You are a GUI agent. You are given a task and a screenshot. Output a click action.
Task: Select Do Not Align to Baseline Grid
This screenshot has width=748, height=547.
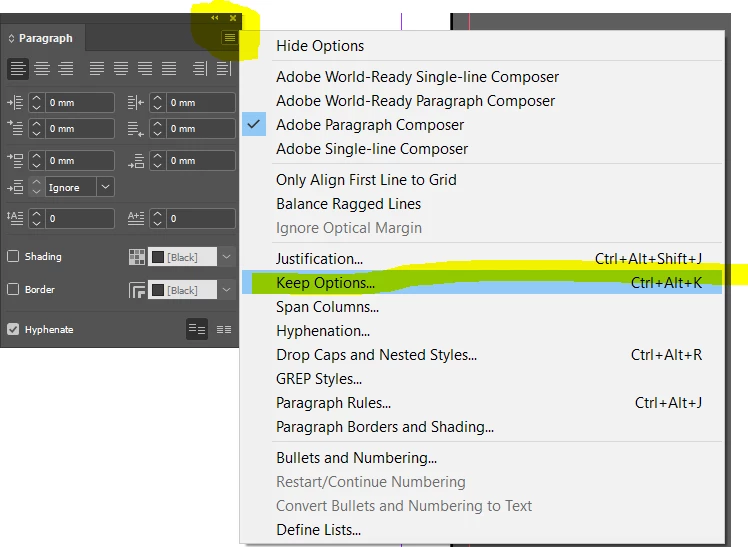(x=197, y=329)
